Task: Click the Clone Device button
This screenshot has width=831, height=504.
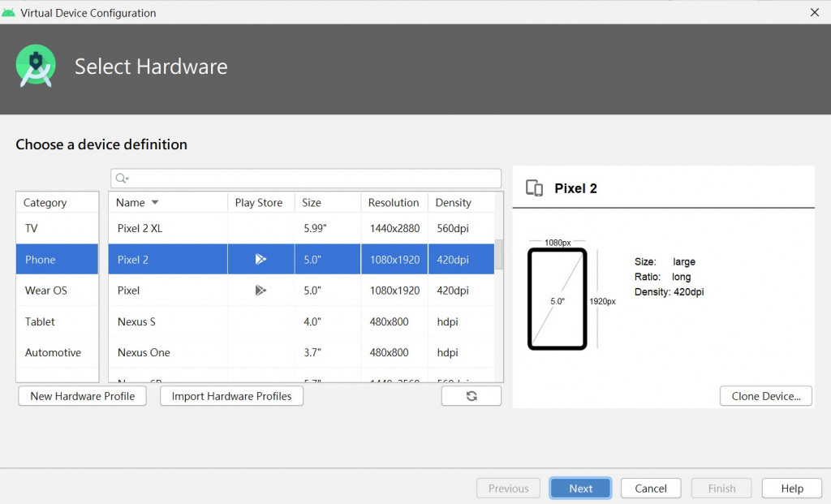Action: click(766, 396)
